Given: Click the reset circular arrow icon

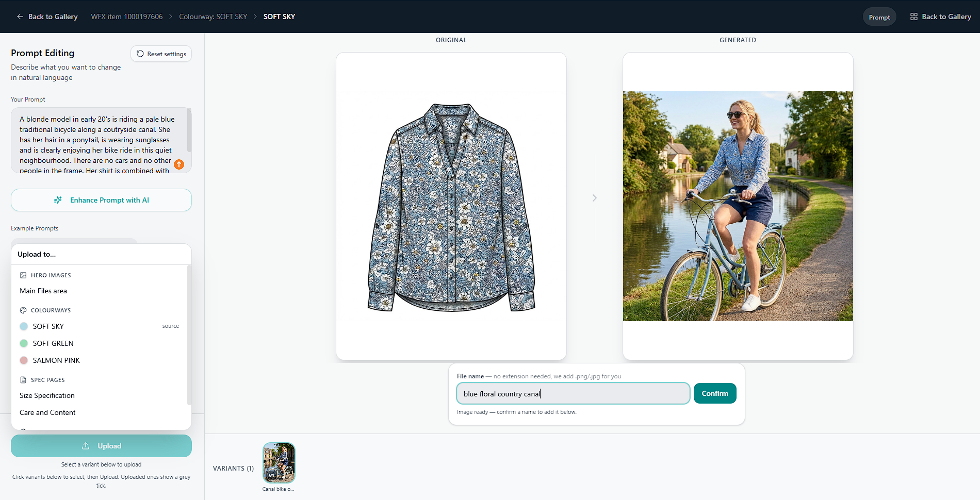Looking at the screenshot, I should pyautogui.click(x=140, y=54).
